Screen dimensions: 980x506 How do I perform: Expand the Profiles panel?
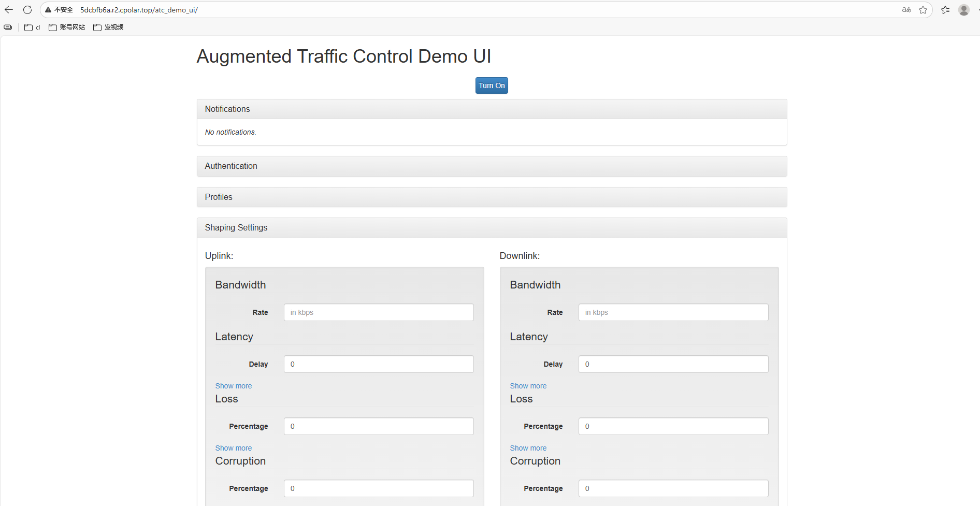click(492, 197)
